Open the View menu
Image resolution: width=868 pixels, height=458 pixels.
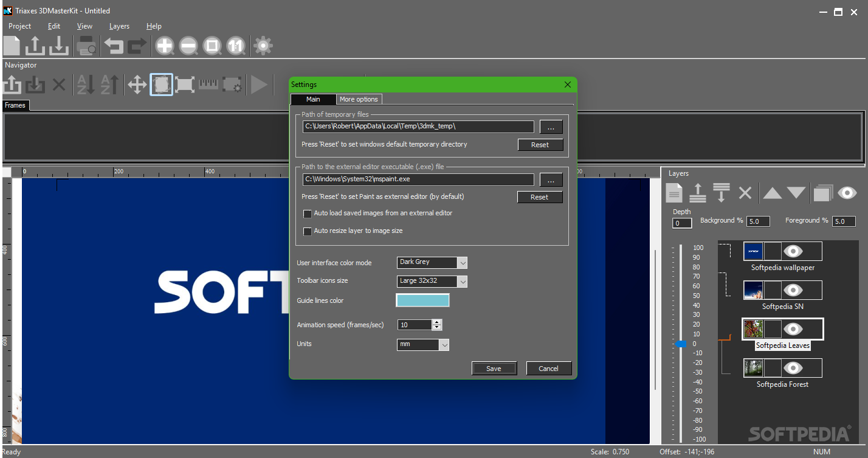pyautogui.click(x=84, y=26)
